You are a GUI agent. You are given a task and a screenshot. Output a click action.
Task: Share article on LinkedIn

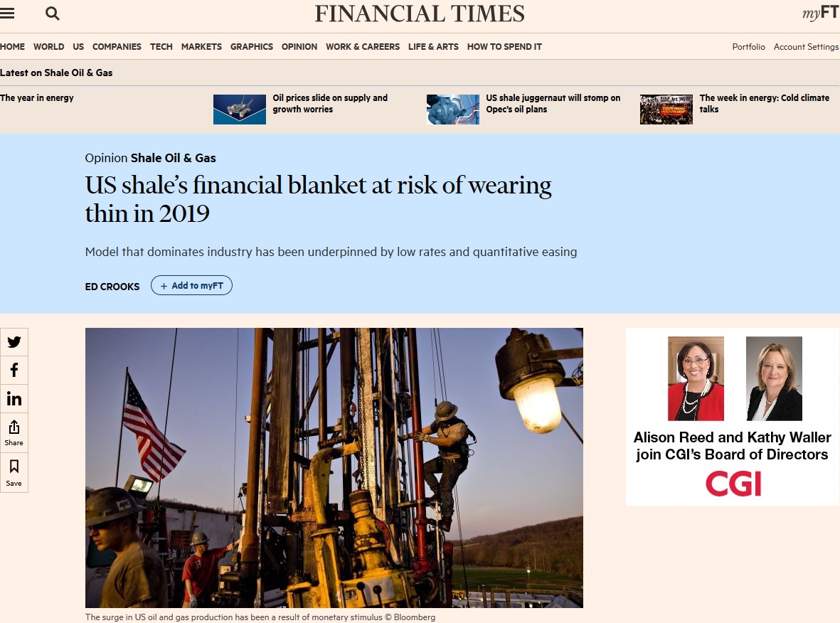click(x=14, y=398)
